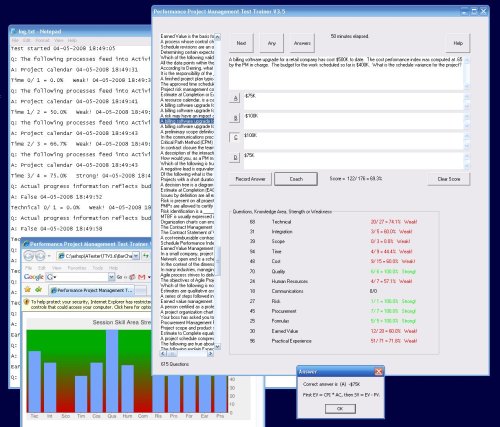Click the Clear Score button
Viewport: 500px width, 427px height.
point(449,179)
